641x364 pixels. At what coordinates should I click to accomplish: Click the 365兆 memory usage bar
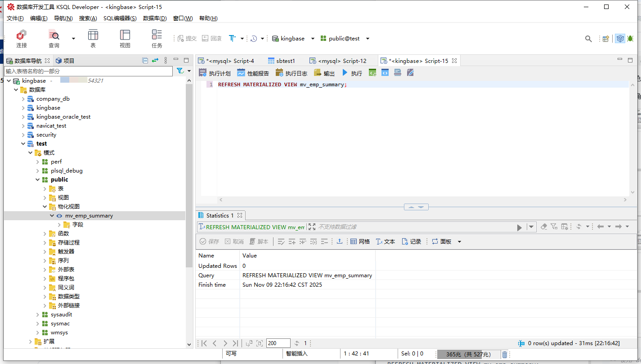(468, 355)
